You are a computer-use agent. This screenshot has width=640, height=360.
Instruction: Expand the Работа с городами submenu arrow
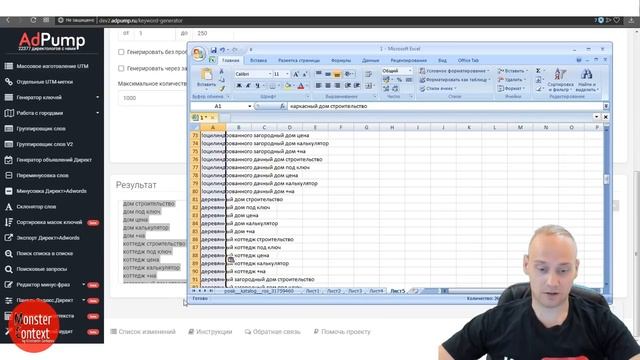[98, 113]
